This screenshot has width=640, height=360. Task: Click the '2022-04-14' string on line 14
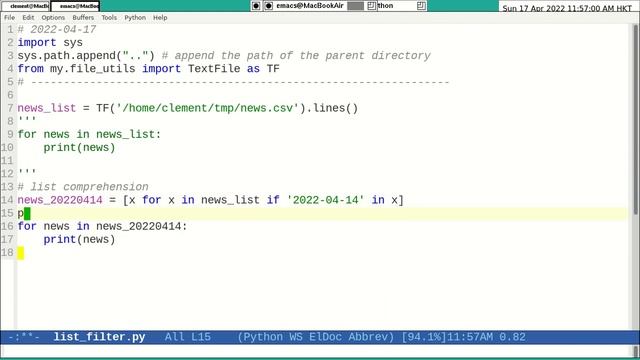pos(325,200)
